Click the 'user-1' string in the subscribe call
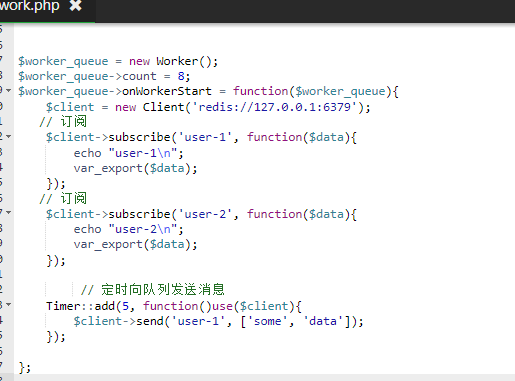The width and height of the screenshot is (515, 381). [x=206, y=137]
